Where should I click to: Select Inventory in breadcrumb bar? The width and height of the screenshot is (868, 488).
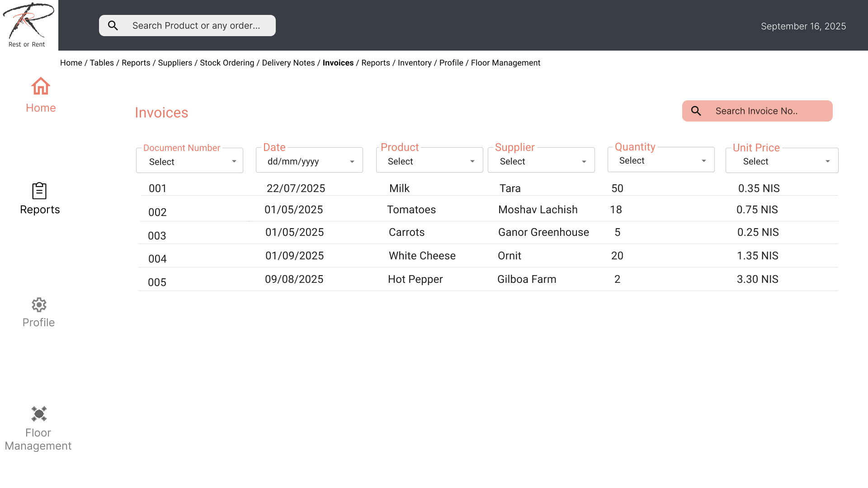click(415, 63)
